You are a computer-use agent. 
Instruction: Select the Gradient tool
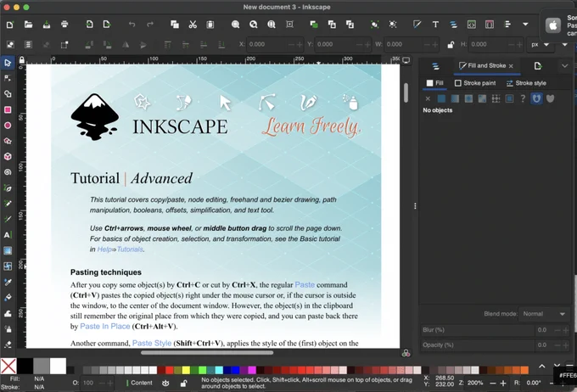coord(8,250)
